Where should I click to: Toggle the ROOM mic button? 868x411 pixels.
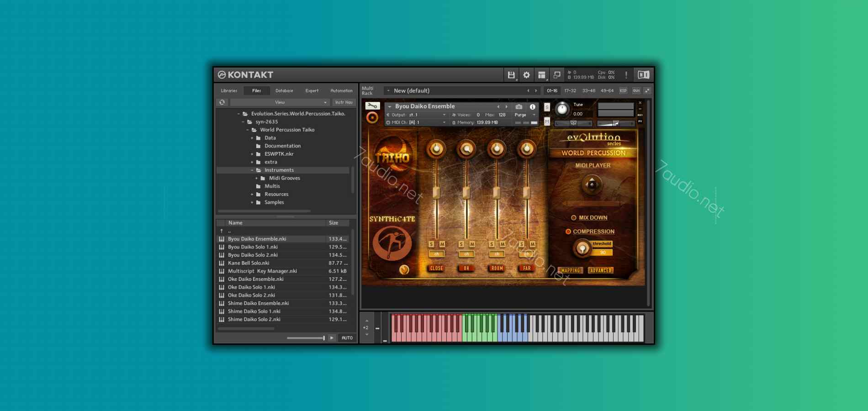(x=497, y=269)
